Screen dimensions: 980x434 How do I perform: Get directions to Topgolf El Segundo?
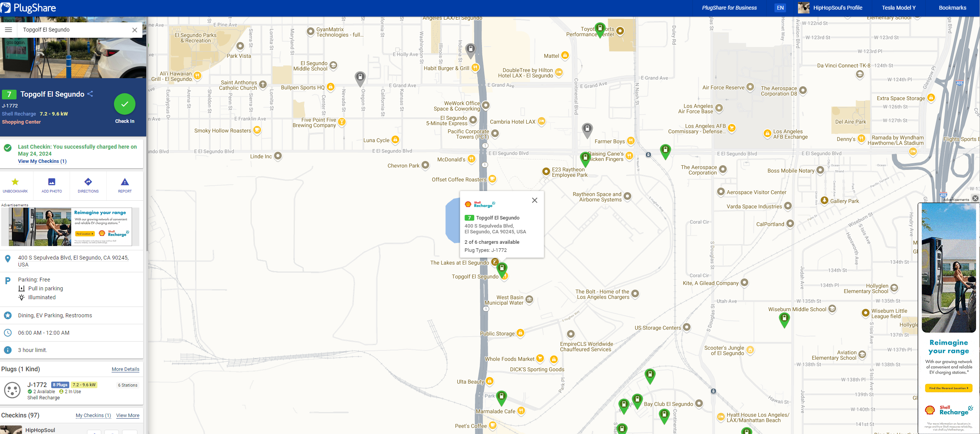click(x=88, y=185)
